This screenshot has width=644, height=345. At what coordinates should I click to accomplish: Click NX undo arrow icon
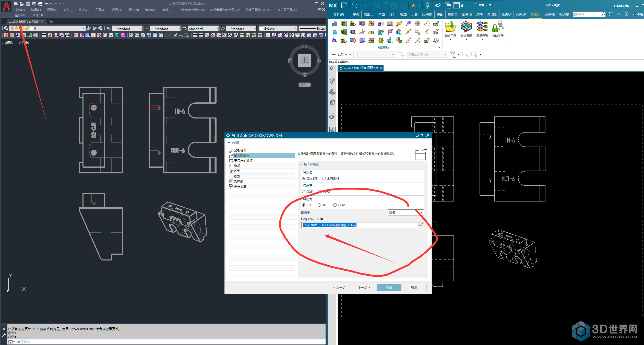coord(354,5)
